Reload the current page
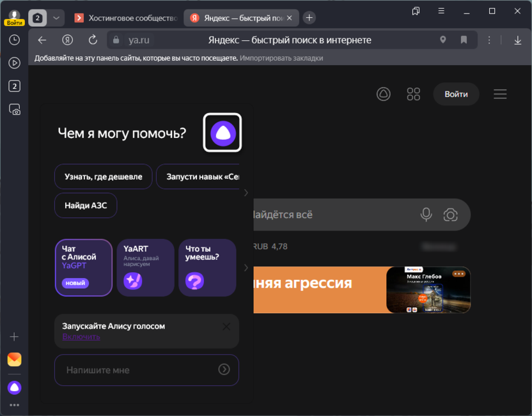532x416 pixels. point(93,40)
